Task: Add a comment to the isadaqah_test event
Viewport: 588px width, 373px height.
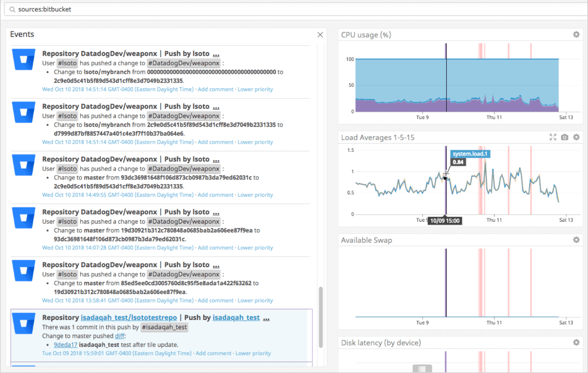Action: pyautogui.click(x=213, y=353)
